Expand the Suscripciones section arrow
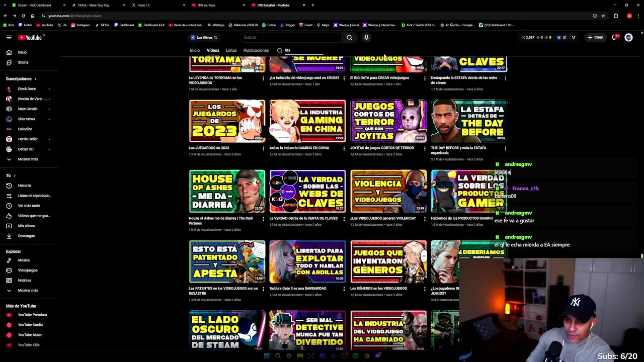 tap(35, 79)
